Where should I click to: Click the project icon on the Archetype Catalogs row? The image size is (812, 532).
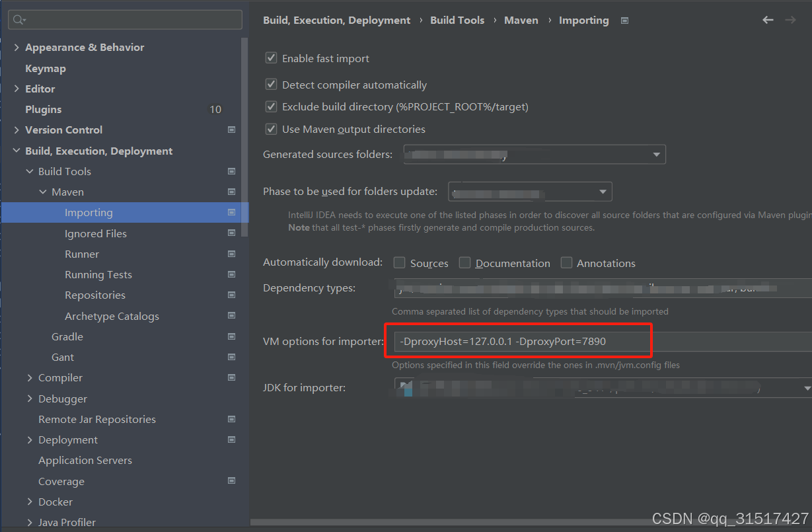pyautogui.click(x=231, y=316)
